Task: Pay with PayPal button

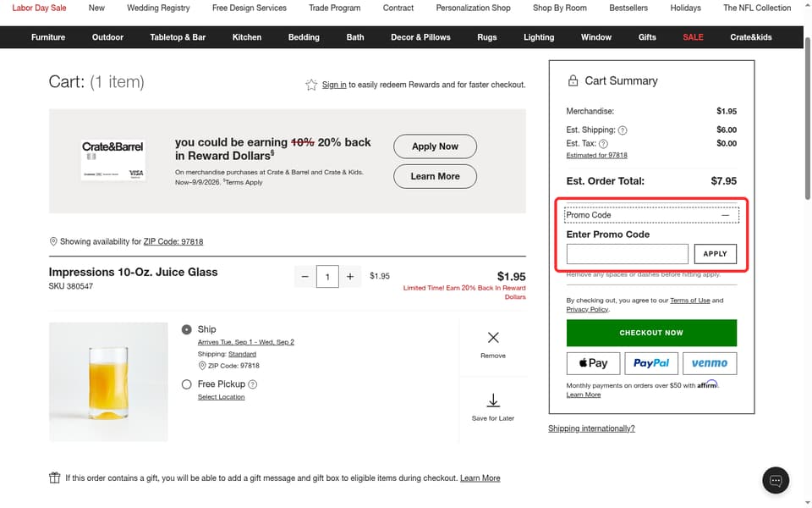Action: (651, 363)
